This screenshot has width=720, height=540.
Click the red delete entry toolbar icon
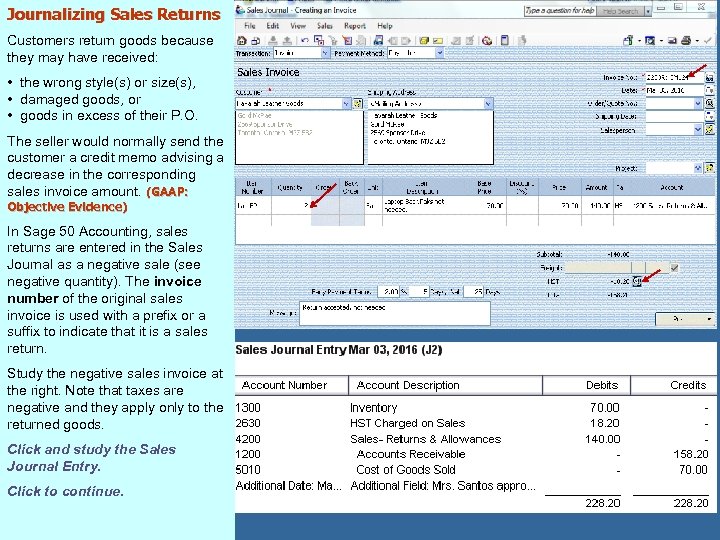click(x=346, y=40)
